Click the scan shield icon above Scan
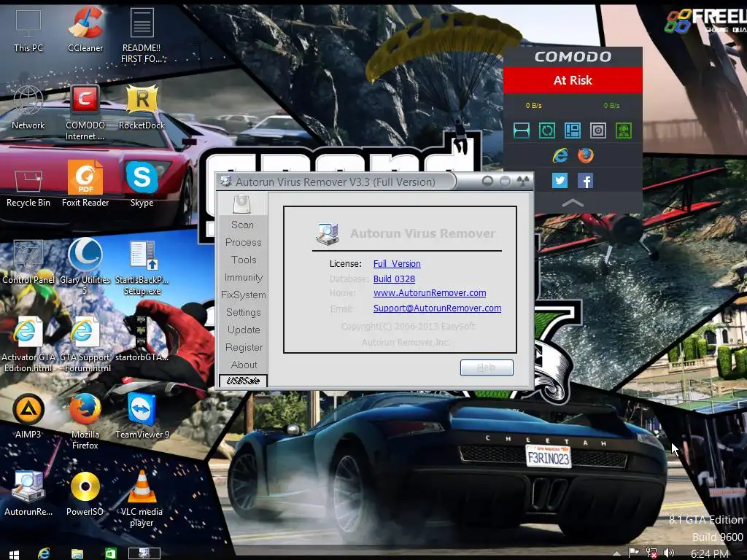The width and height of the screenshot is (747, 560). point(242,204)
